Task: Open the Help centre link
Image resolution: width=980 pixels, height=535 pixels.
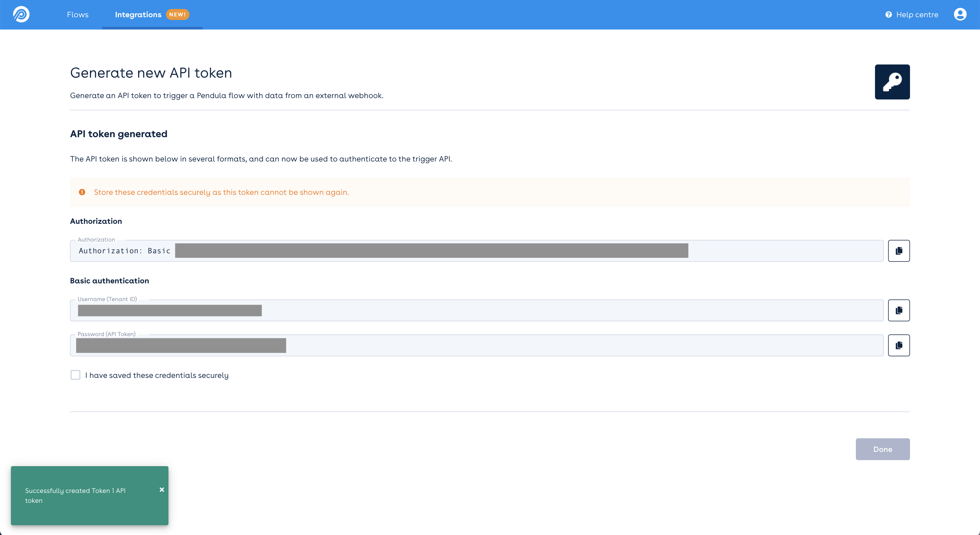Action: click(x=917, y=14)
